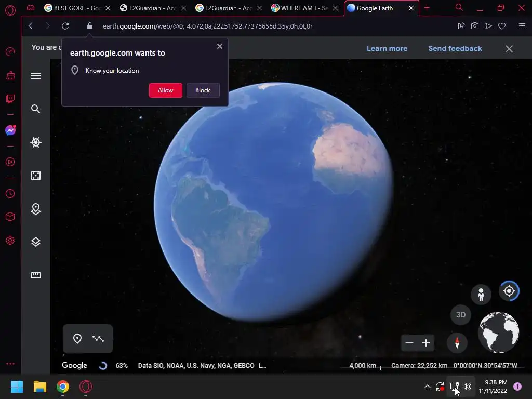Click the Send feedback link
532x399 pixels.
click(x=455, y=48)
